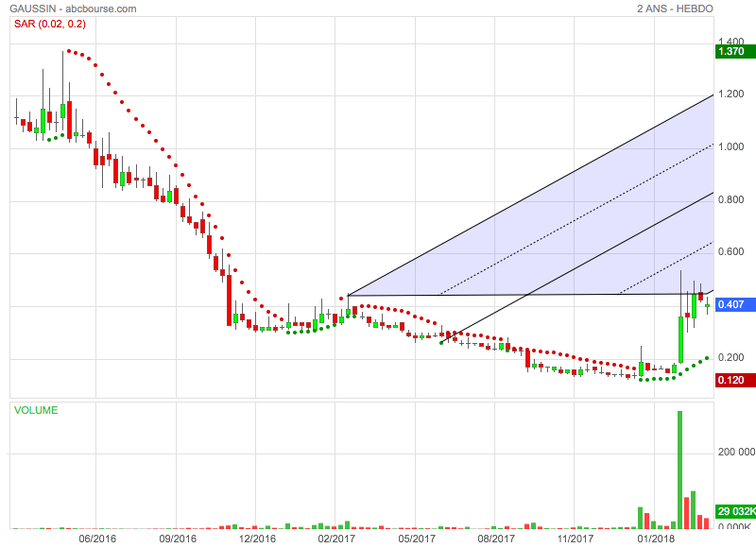Image resolution: width=756 pixels, height=548 pixels.
Task: Click the red 0.120 low price tag
Action: [x=735, y=380]
